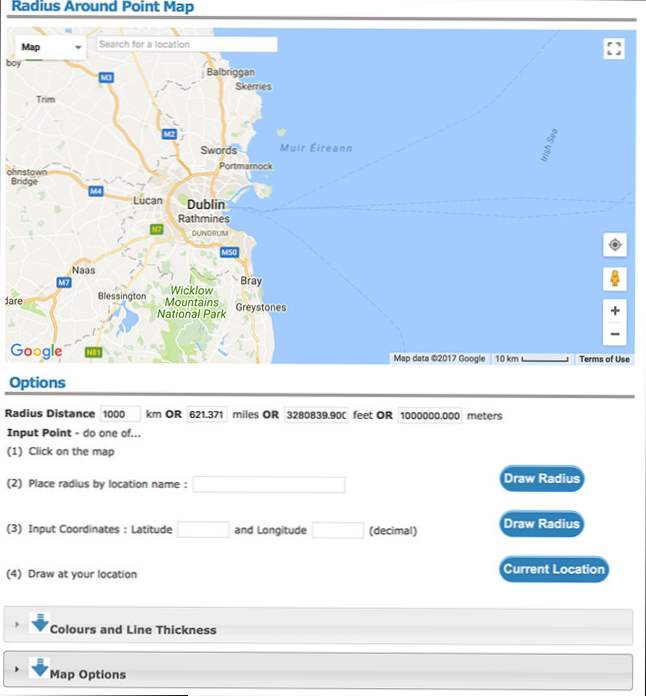Click the location name text field

(x=269, y=485)
